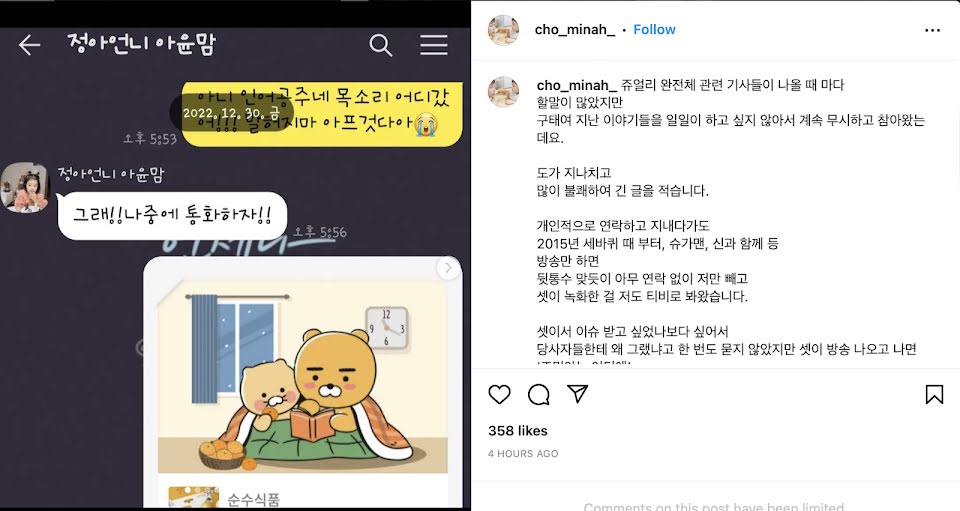Open the search icon in chat header

click(380, 45)
